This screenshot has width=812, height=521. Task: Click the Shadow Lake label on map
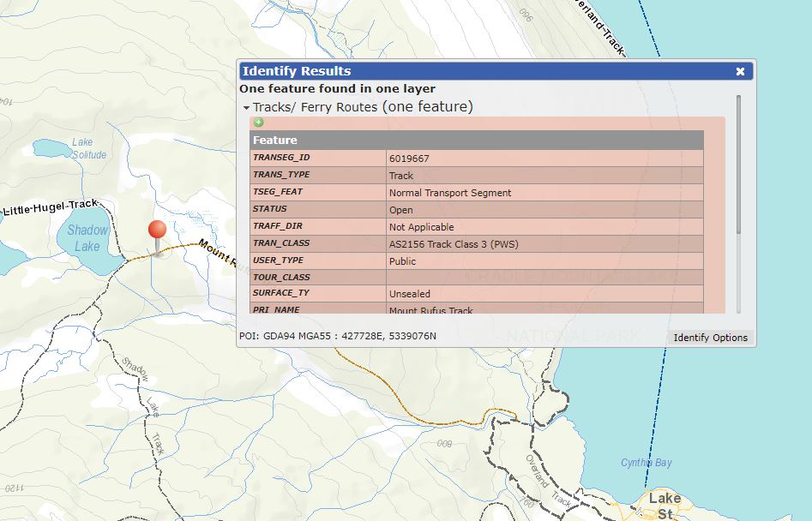point(87,238)
